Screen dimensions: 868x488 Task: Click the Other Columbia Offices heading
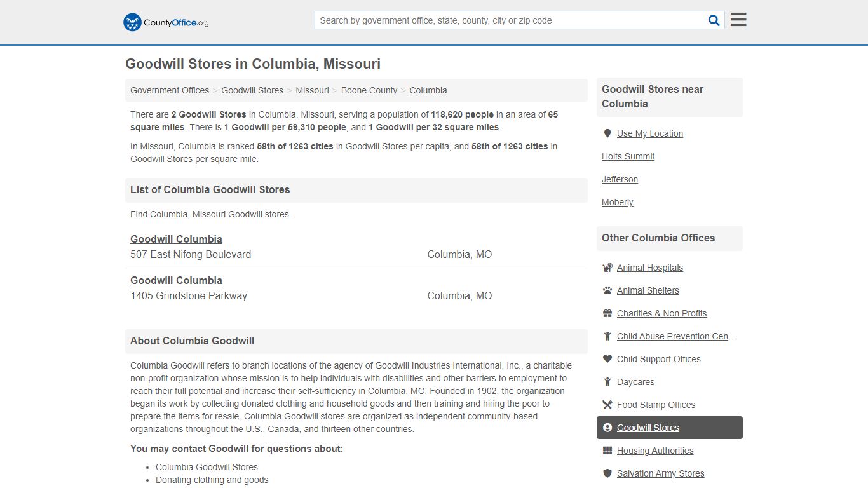[x=658, y=238]
